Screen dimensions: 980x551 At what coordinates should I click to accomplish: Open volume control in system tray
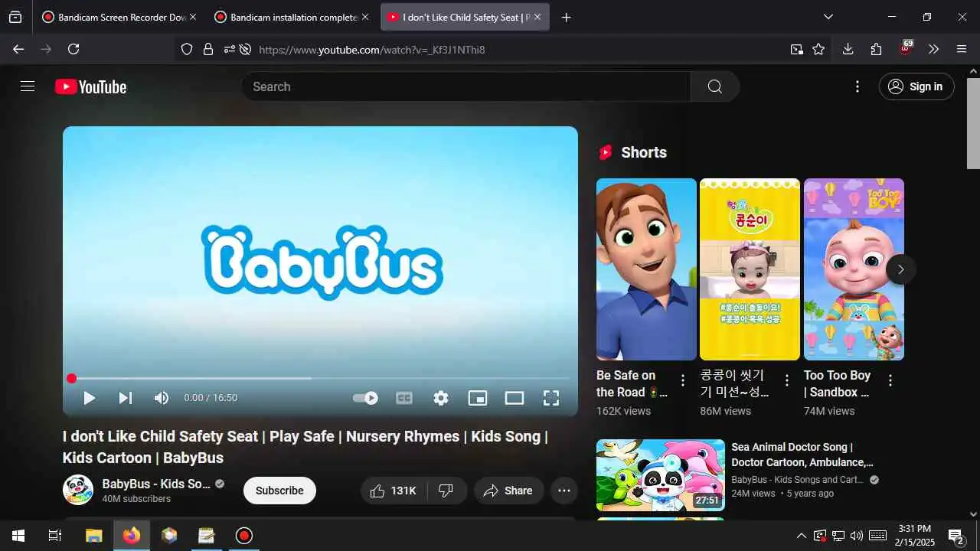(x=857, y=536)
